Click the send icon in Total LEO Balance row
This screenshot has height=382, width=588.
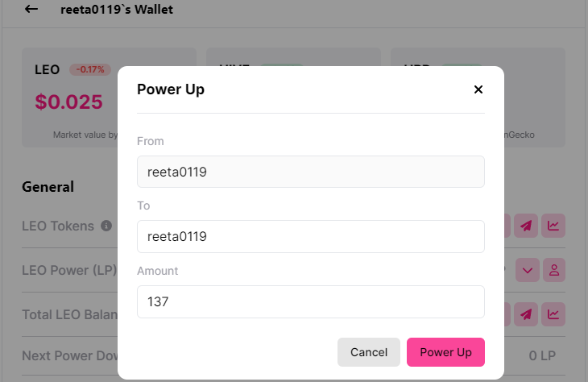pyautogui.click(x=526, y=314)
